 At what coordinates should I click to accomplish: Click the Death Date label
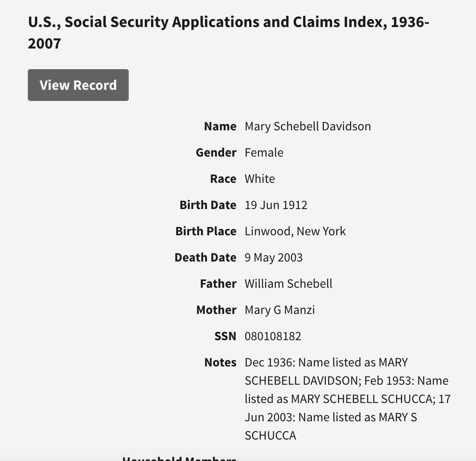205,258
